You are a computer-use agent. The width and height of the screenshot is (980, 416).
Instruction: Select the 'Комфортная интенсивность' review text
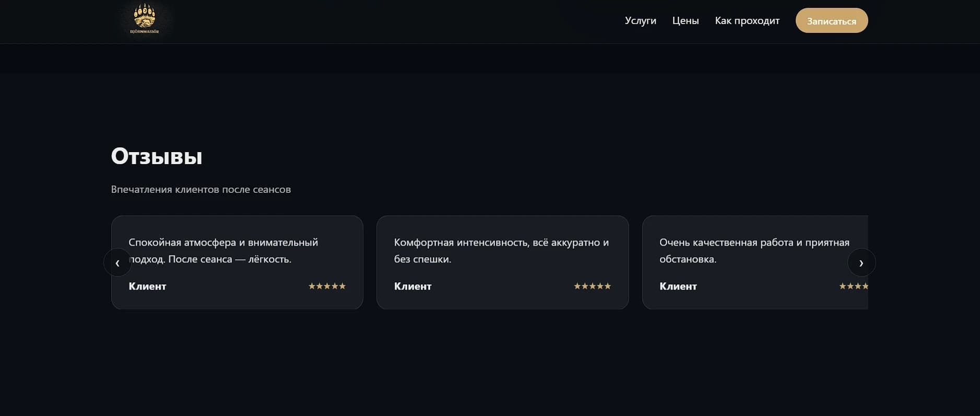[x=501, y=250]
